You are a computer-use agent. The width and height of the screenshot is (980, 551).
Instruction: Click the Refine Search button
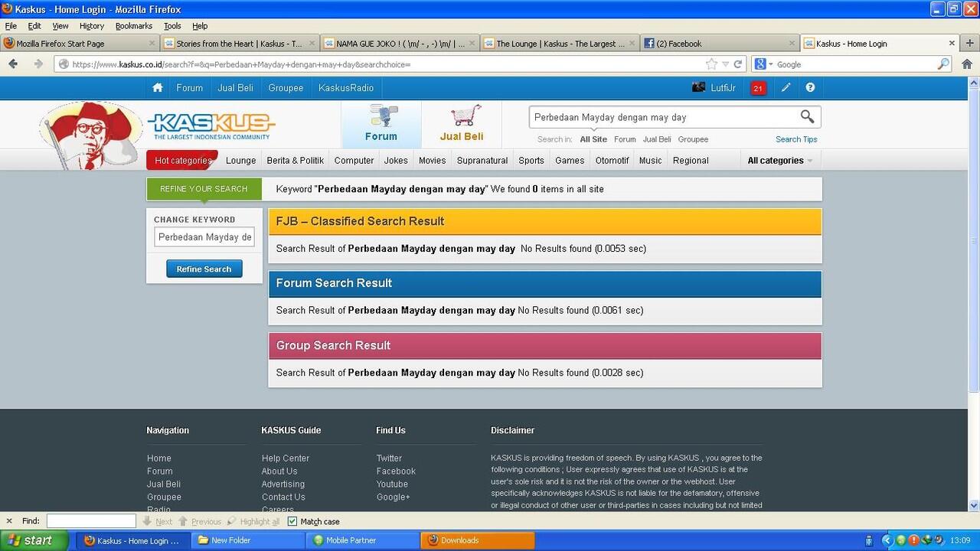204,269
